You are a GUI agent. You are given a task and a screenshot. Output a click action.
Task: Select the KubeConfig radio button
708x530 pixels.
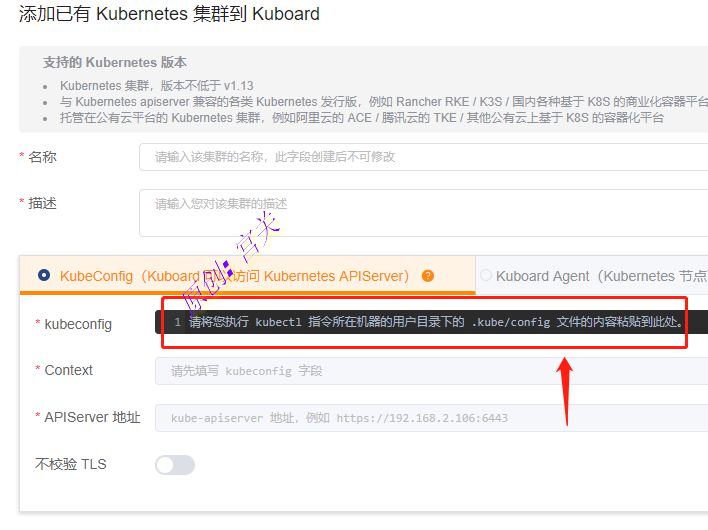click(44, 275)
